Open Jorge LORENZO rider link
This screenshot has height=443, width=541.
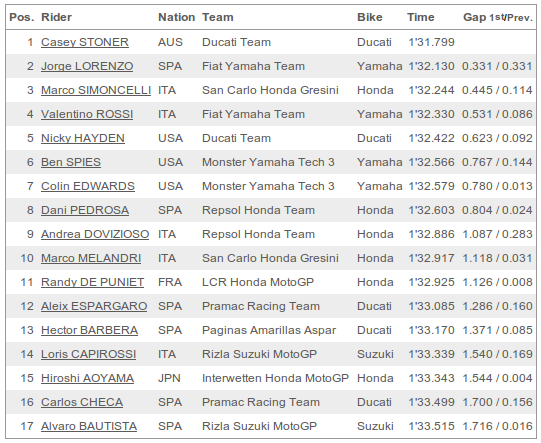point(87,66)
